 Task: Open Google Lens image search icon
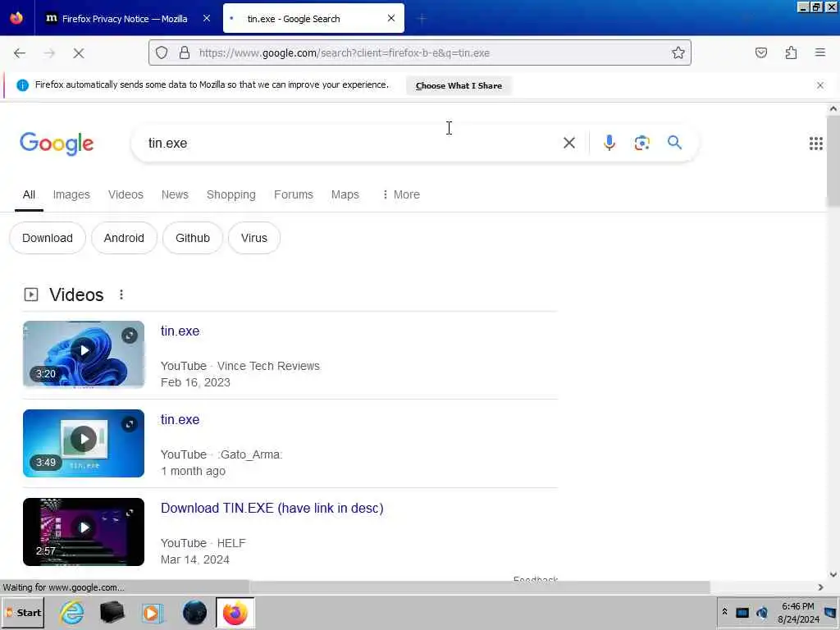[641, 143]
